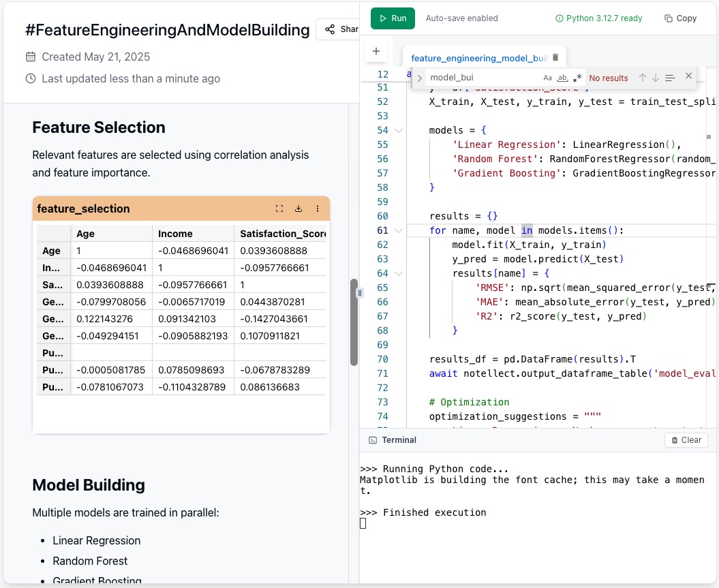Toggle Match Case in find widget
This screenshot has height=588, width=719.
click(x=547, y=78)
